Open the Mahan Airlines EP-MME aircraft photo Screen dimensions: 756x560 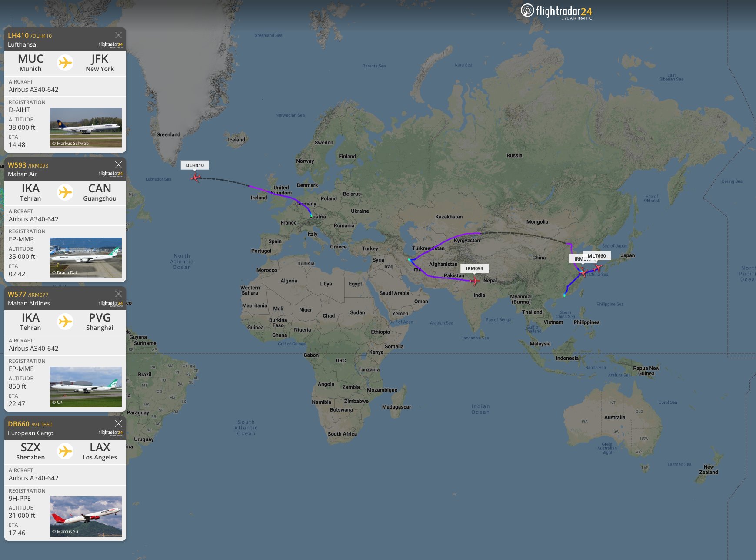pos(86,387)
